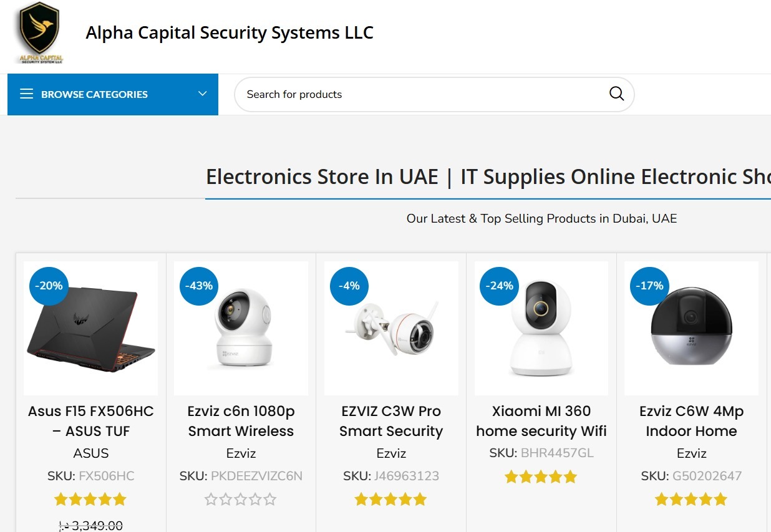Screen dimensions: 771x532
Task: Open the Browse Categories menu
Action: pos(94,94)
